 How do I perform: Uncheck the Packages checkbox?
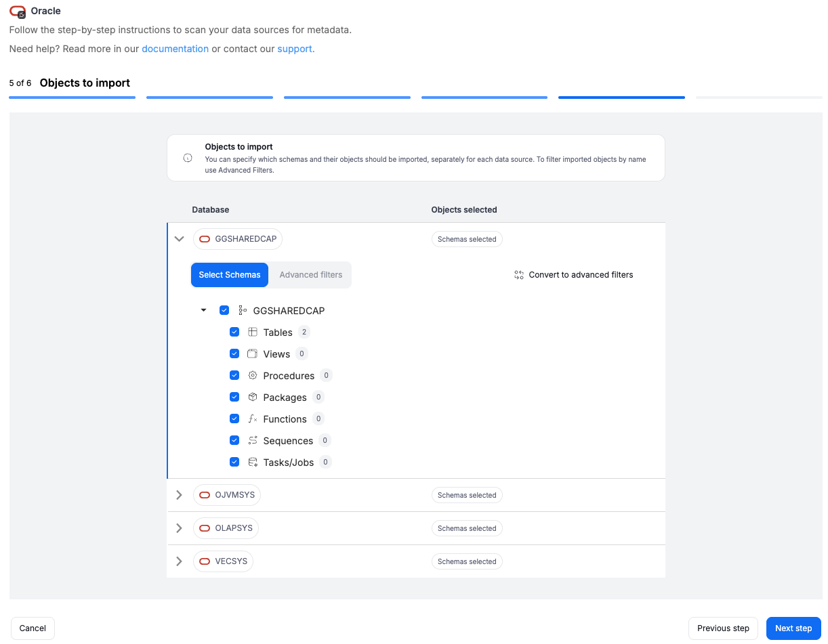pos(234,397)
